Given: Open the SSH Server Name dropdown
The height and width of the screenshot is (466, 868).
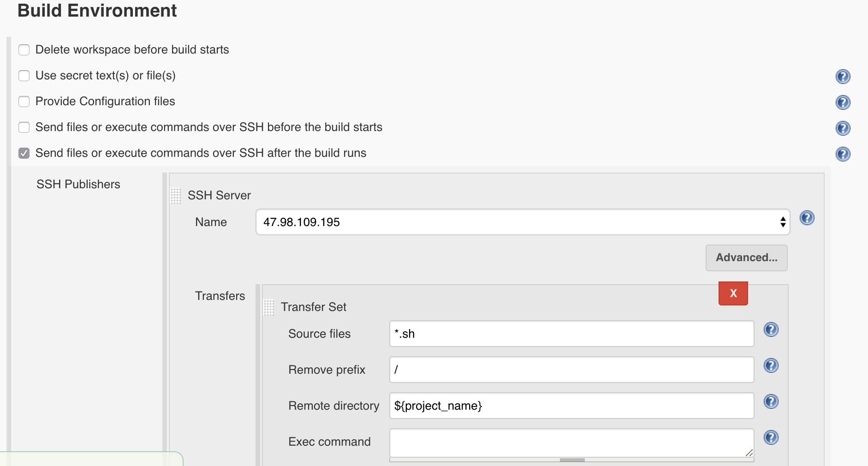Looking at the screenshot, I should [x=523, y=222].
